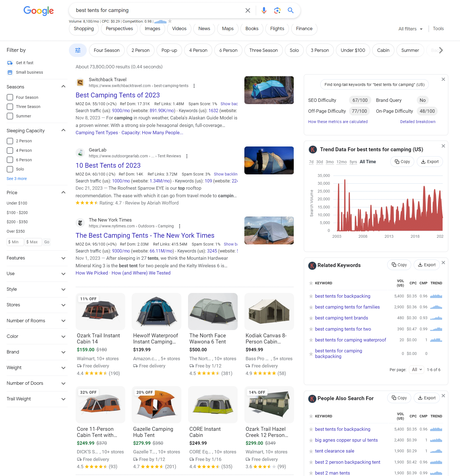
Task: Select the Pop-up filter chip
Action: coord(169,50)
